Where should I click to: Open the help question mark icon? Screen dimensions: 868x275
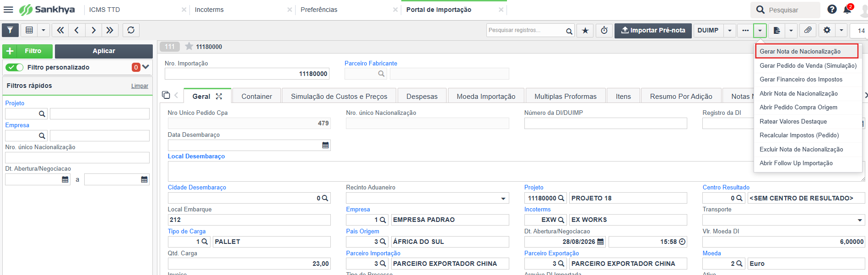832,10
